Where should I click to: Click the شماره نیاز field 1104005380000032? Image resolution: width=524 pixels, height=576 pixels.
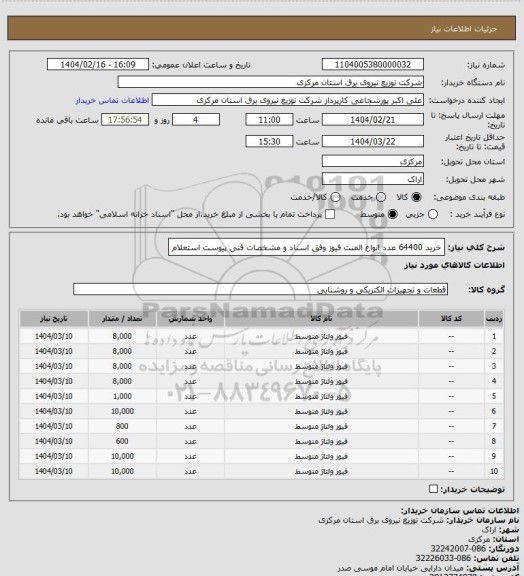(x=373, y=65)
